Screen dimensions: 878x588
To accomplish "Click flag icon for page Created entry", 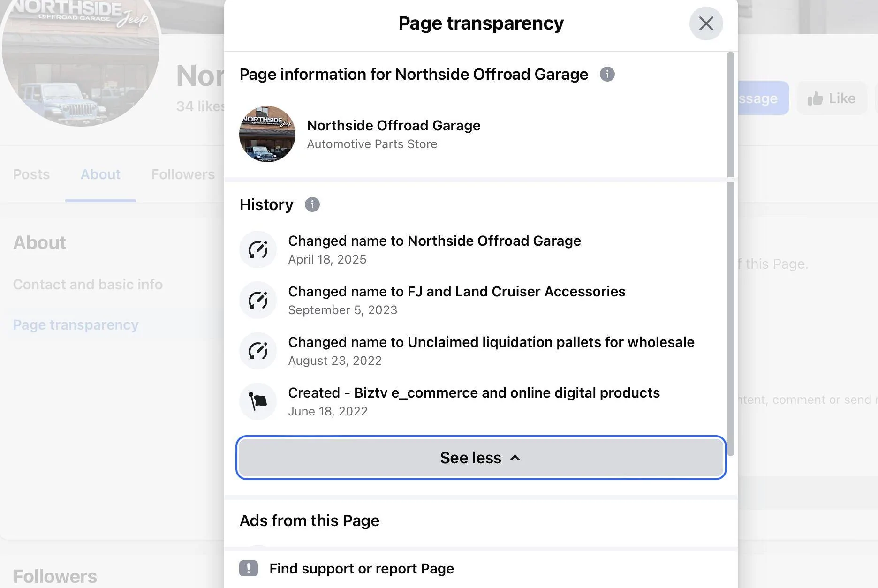I will click(258, 401).
